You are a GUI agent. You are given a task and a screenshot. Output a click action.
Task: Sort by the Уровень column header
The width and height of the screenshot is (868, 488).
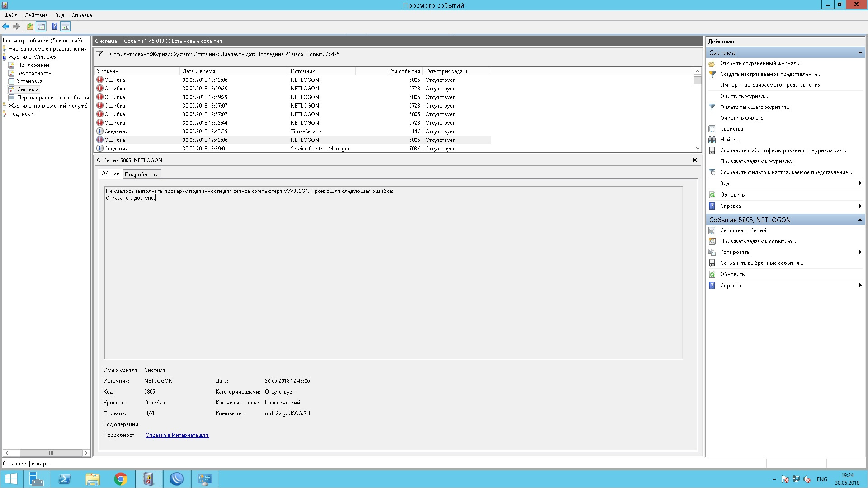[x=137, y=71]
